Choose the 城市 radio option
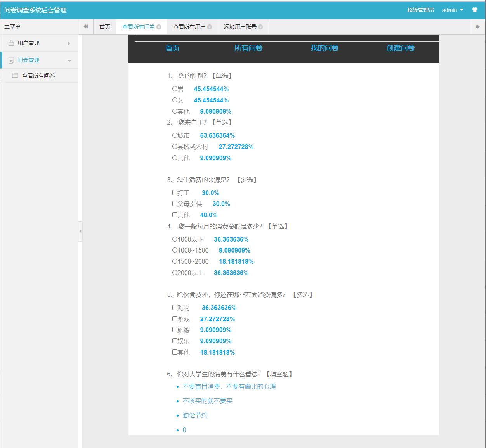 click(175, 135)
